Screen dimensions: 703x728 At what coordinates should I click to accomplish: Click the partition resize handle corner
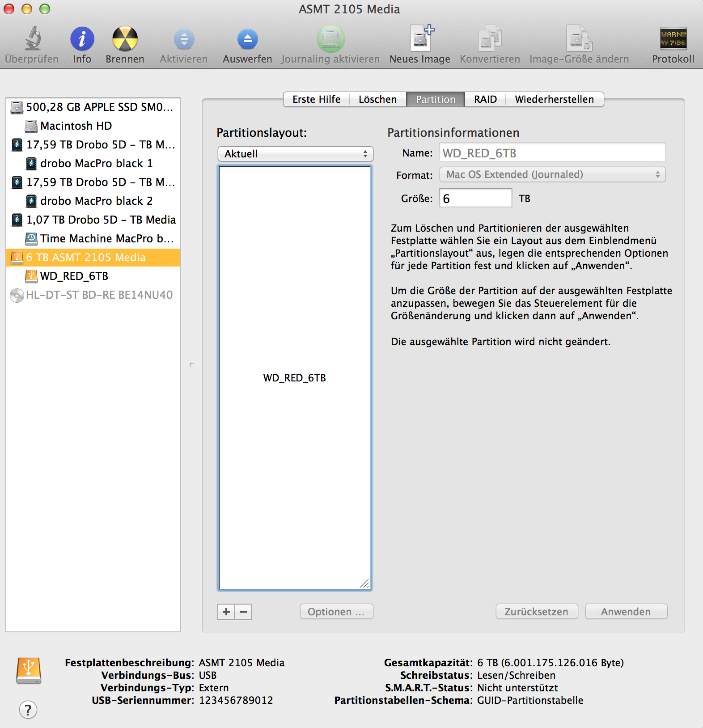pyautogui.click(x=364, y=584)
